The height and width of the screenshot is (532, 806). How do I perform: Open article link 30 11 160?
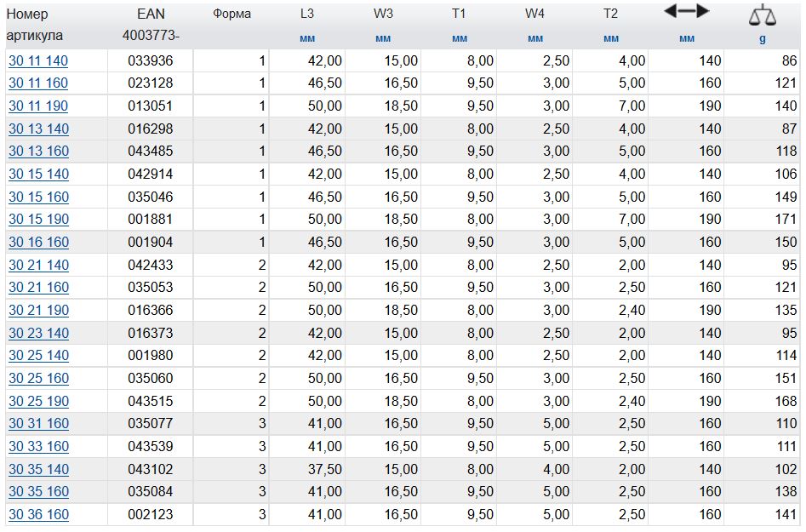pos(38,83)
